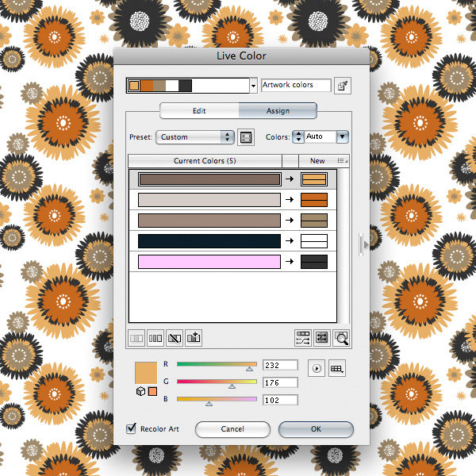The image size is (476, 476).
Task: Click the B value field showing 102
Action: [x=280, y=400]
